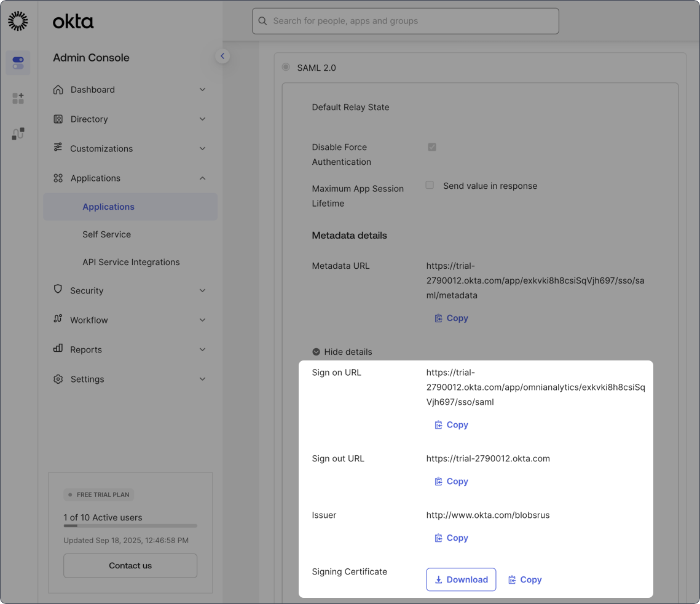This screenshot has height=604, width=700.
Task: Download the Signing Certificate
Action: click(461, 579)
